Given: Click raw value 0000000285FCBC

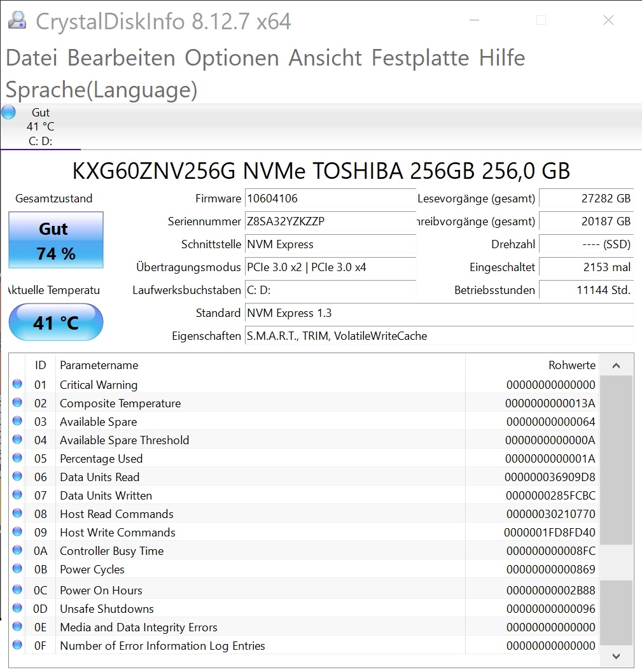Looking at the screenshot, I should [x=551, y=496].
